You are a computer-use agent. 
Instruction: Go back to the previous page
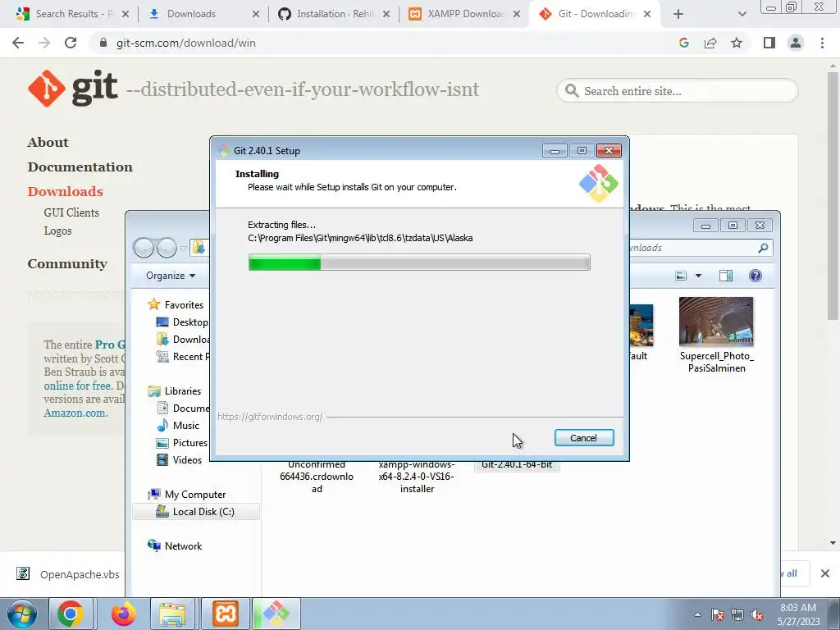(x=18, y=43)
